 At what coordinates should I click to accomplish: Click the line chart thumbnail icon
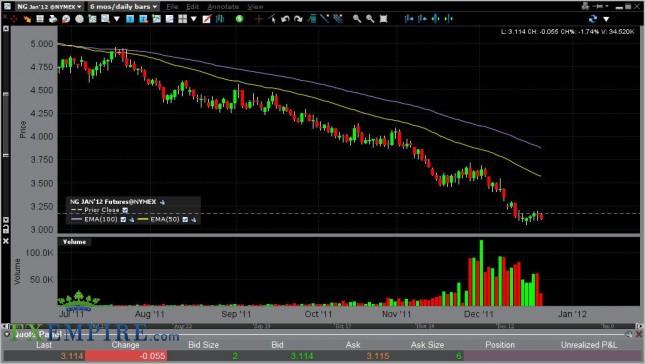pos(169,19)
